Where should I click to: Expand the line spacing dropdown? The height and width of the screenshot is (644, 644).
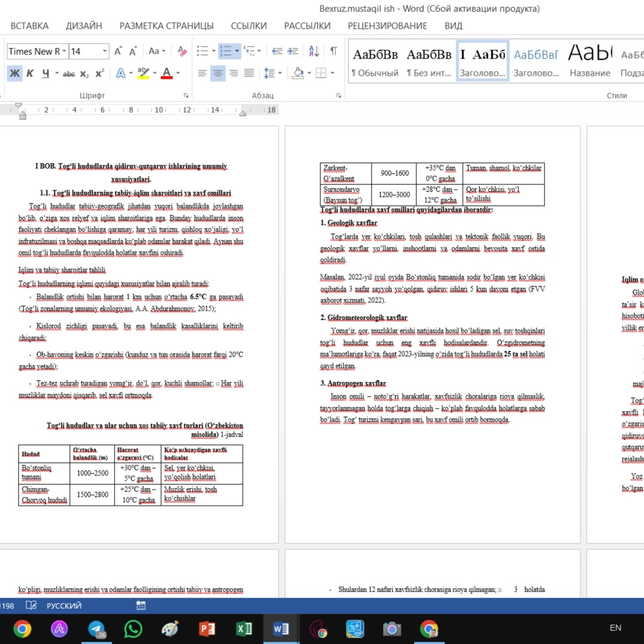[x=280, y=73]
